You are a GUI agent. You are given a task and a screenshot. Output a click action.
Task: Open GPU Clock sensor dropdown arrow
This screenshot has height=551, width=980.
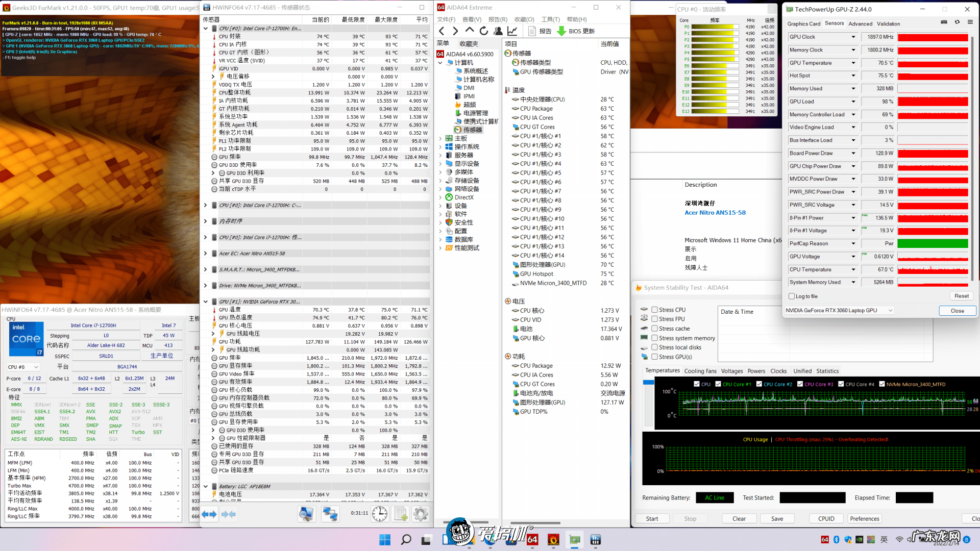coord(853,37)
